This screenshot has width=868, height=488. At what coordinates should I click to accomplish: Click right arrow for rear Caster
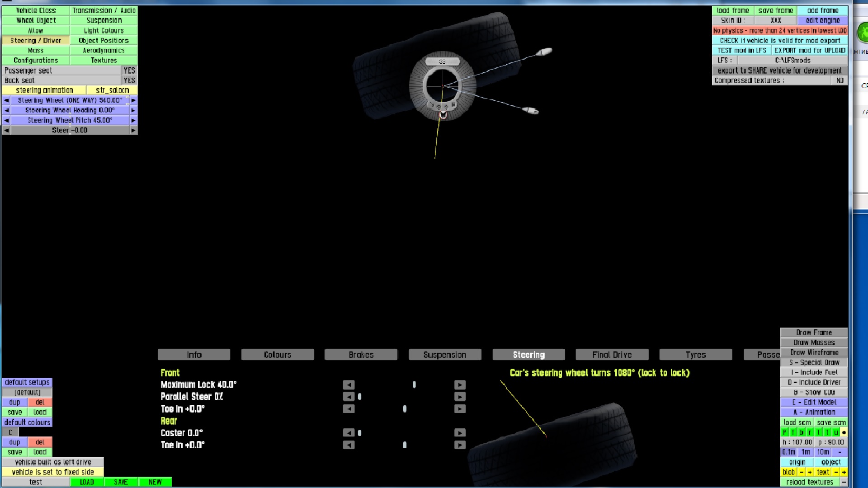coord(460,433)
